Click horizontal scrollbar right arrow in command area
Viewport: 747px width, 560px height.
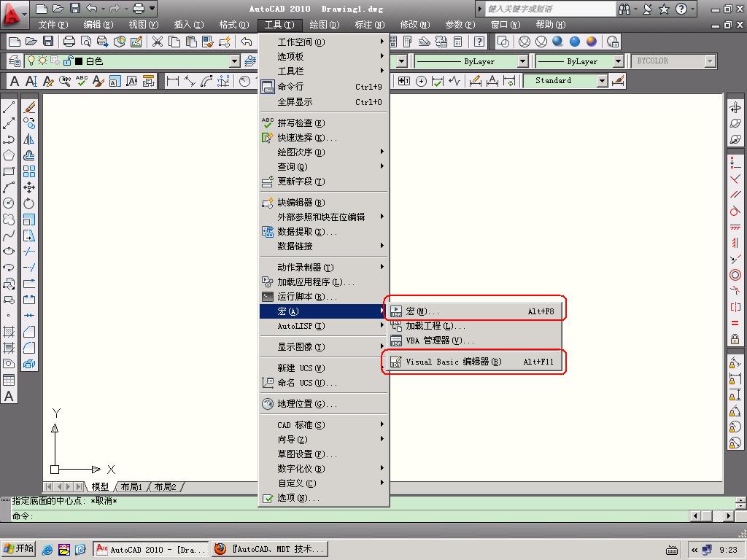[x=729, y=516]
